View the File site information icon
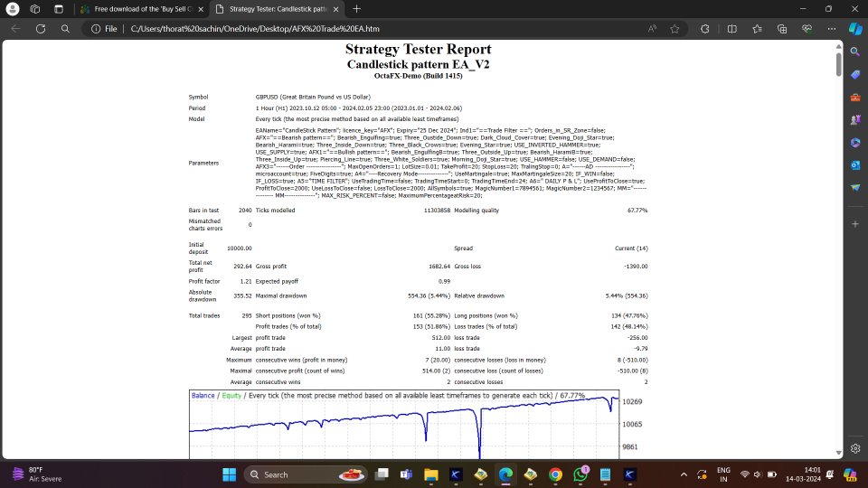Viewport: 868px width, 488px height. point(104,29)
